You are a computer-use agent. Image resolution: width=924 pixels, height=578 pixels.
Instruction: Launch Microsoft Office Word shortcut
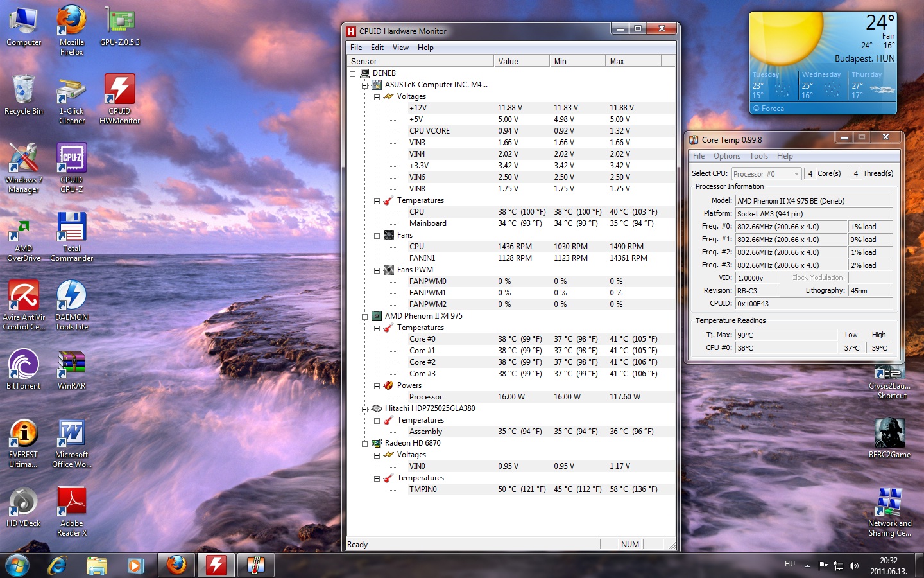pos(71,443)
